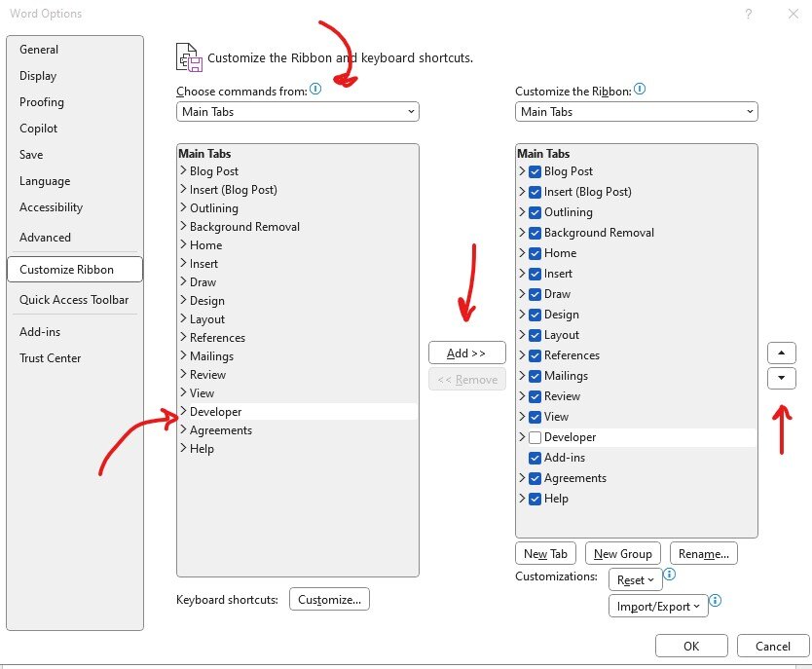Select References in the left commands list
Viewport: 812px width, 669px height.
[x=217, y=338]
